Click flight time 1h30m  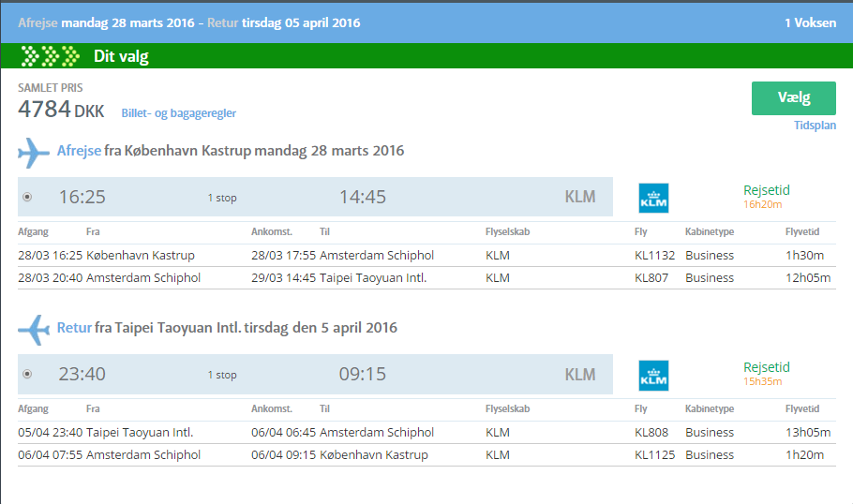tap(804, 255)
